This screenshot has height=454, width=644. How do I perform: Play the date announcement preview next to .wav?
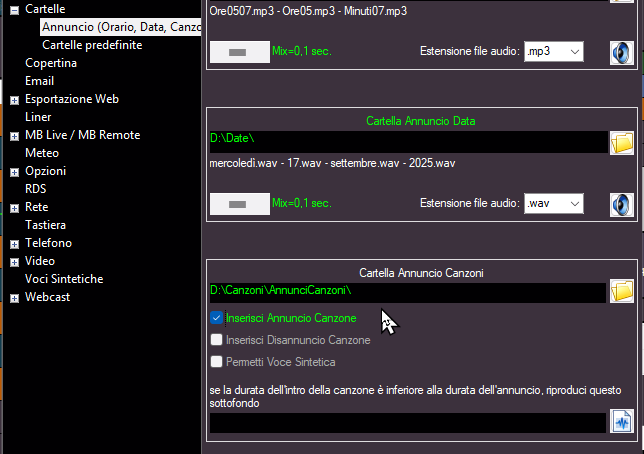pos(622,205)
